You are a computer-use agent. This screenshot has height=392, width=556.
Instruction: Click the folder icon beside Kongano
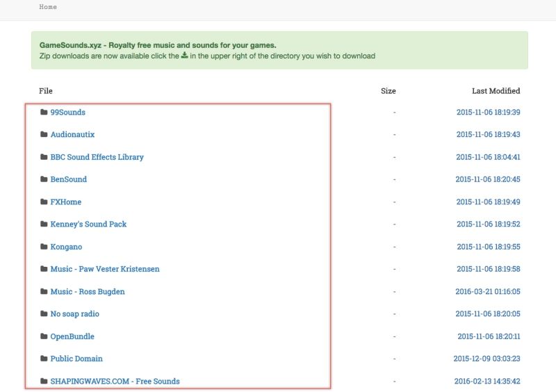click(44, 247)
